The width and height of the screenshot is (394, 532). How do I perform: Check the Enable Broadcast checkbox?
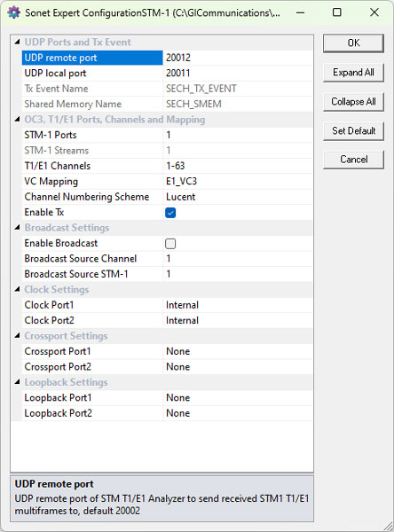[170, 244]
